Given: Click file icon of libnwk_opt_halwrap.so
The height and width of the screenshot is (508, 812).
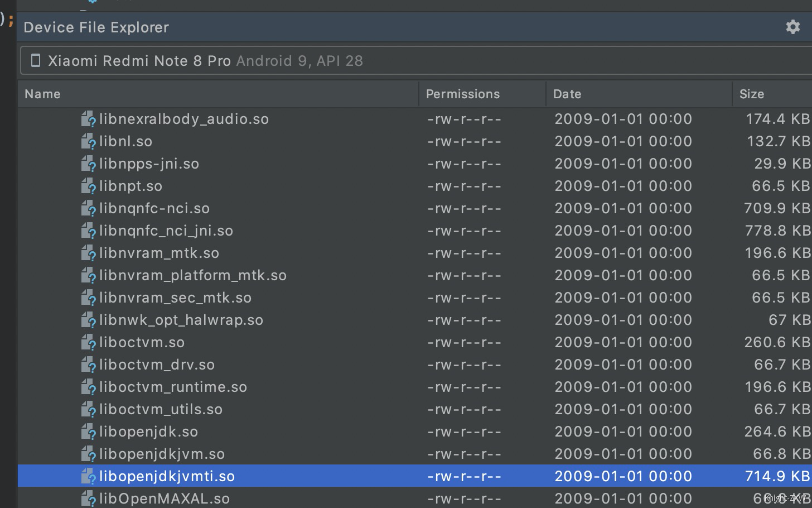Looking at the screenshot, I should click(x=88, y=320).
